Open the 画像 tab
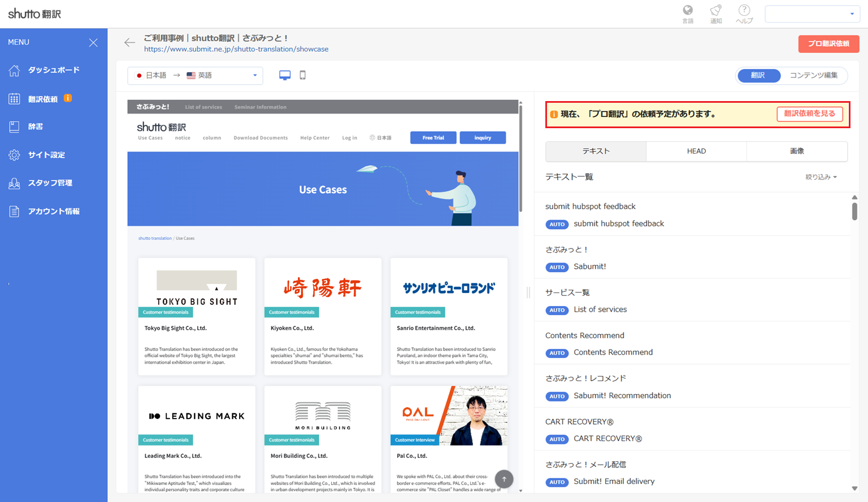 click(x=797, y=151)
